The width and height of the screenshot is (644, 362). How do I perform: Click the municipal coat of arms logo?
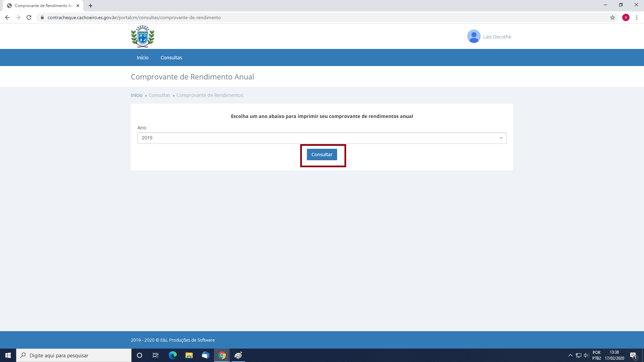(x=143, y=36)
